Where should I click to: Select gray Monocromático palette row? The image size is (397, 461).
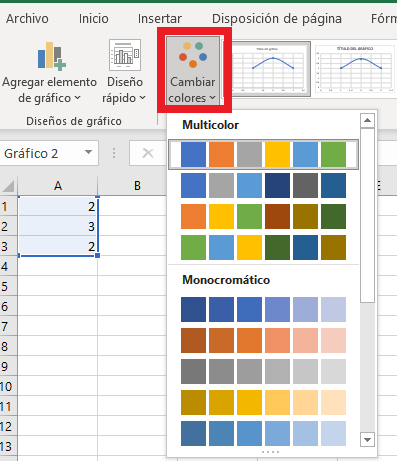click(263, 371)
